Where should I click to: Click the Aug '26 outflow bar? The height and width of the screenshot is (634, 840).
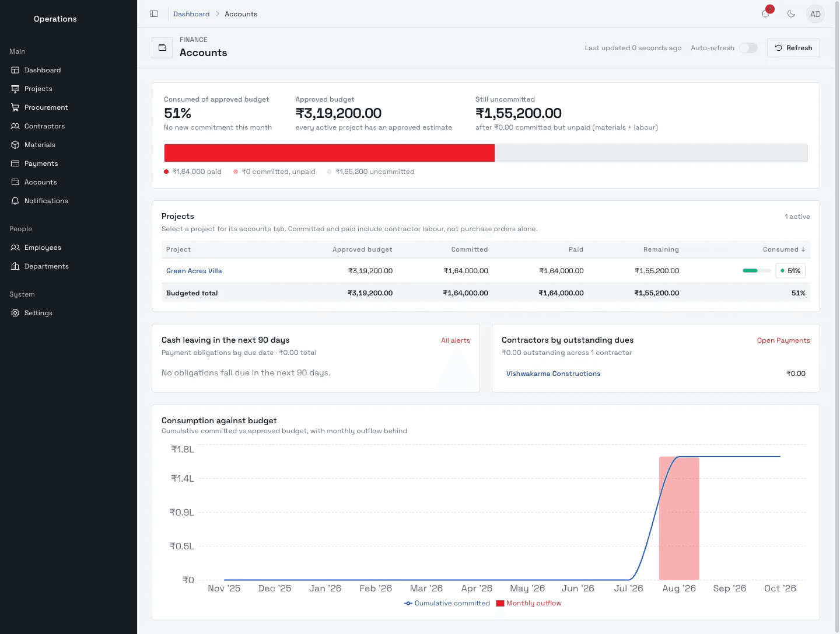(679, 518)
